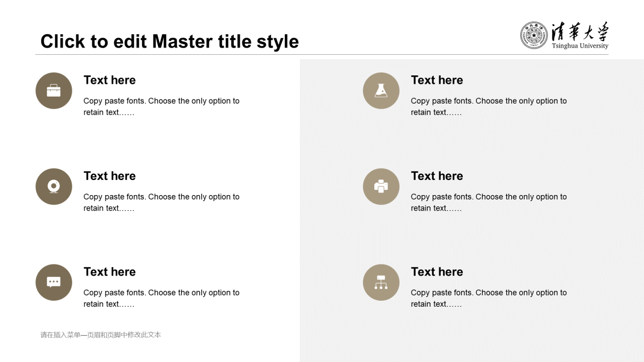644x362 pixels.
Task: Click the gray Chinese footer text placeholder
Action: tap(101, 335)
